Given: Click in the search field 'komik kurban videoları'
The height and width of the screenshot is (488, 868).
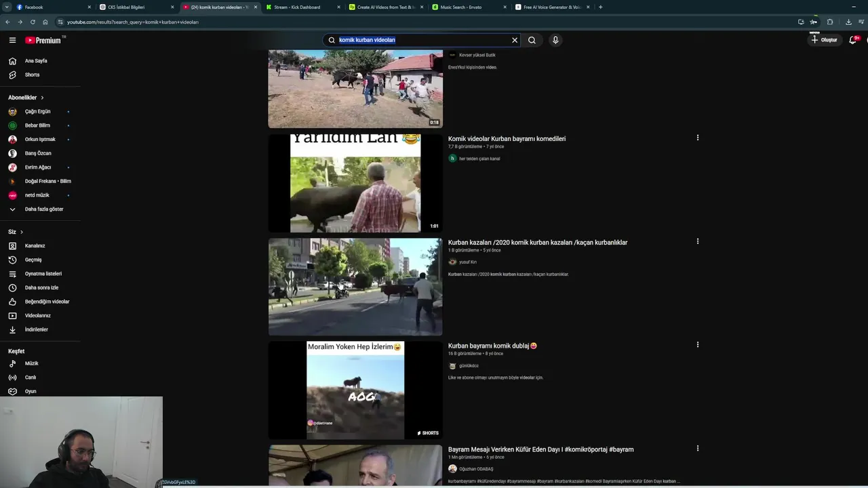Looking at the screenshot, I should (x=420, y=40).
